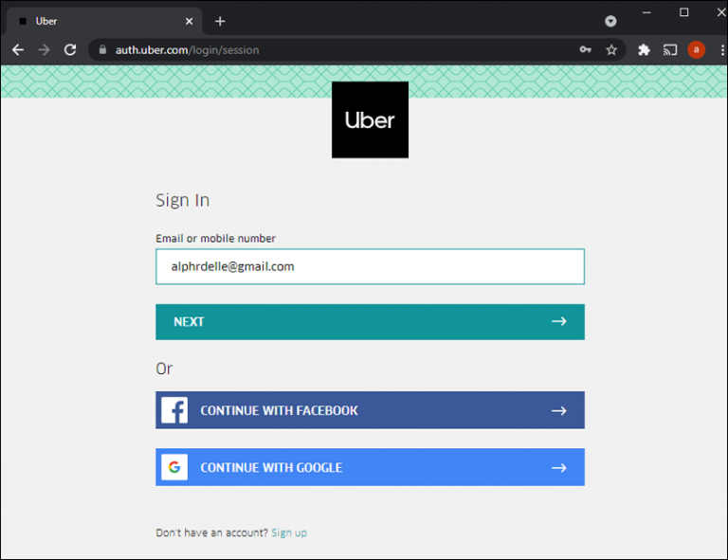This screenshot has width=728, height=560.
Task: Open the Sign up link
Action: pyautogui.click(x=289, y=533)
